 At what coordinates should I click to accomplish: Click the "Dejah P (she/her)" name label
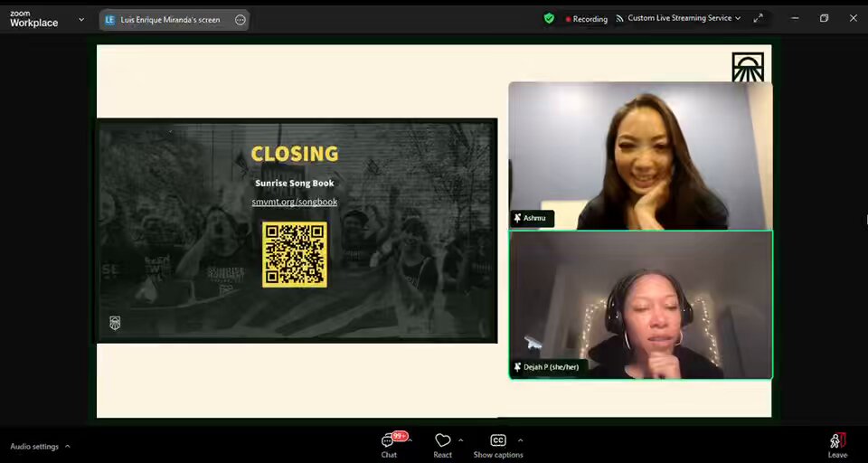pos(552,367)
